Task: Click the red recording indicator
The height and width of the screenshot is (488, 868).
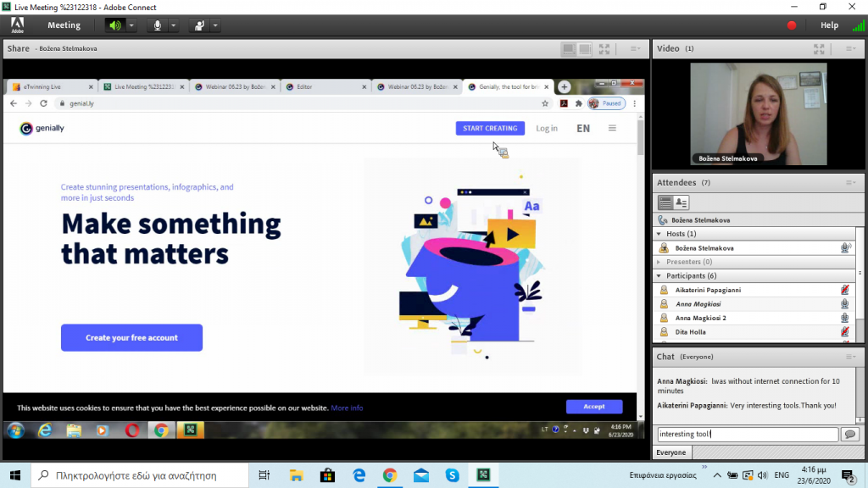Action: click(792, 25)
